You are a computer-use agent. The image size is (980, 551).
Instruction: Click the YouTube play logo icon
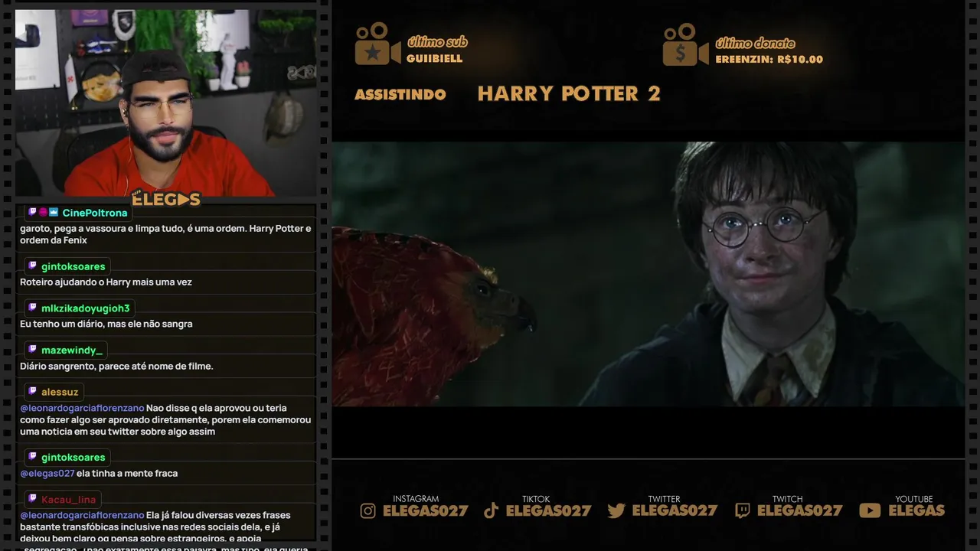[870, 510]
